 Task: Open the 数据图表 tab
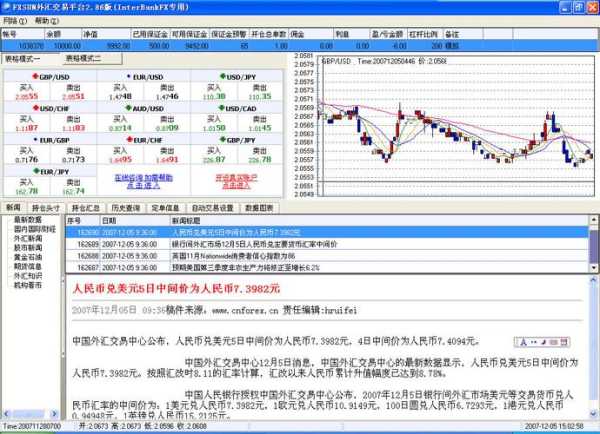[x=259, y=208]
